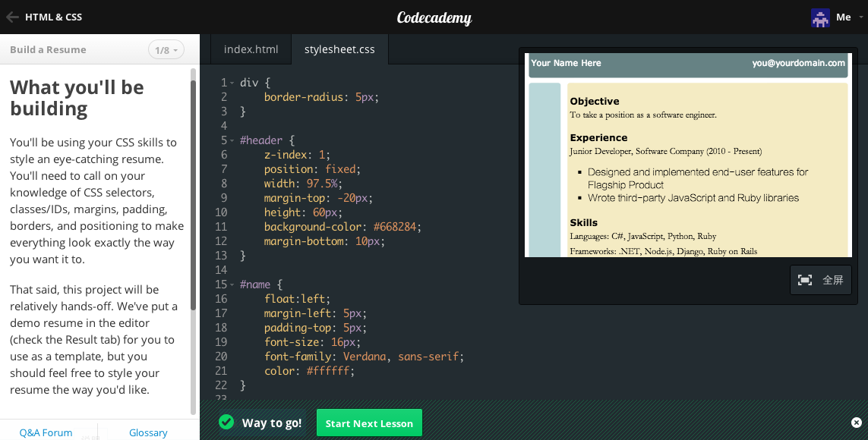This screenshot has width=868, height=440.
Task: Open the Me account dropdown
Action: click(844, 17)
